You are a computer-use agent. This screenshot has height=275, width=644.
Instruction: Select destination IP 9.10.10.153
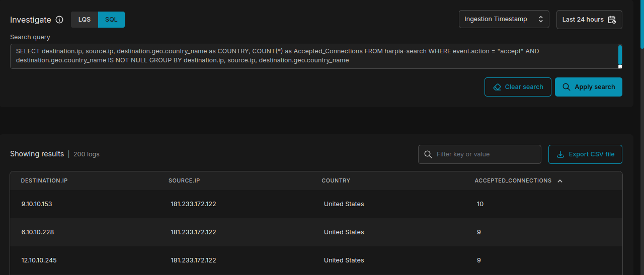tap(37, 204)
